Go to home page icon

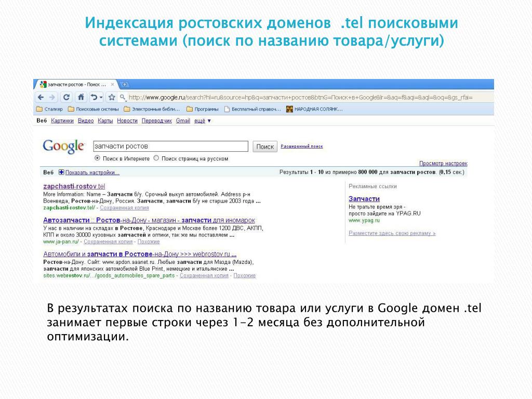[x=81, y=97]
